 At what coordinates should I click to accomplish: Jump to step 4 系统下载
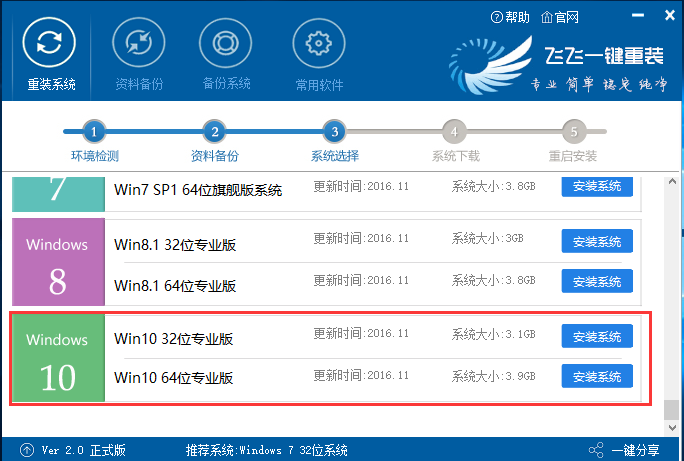coord(453,131)
